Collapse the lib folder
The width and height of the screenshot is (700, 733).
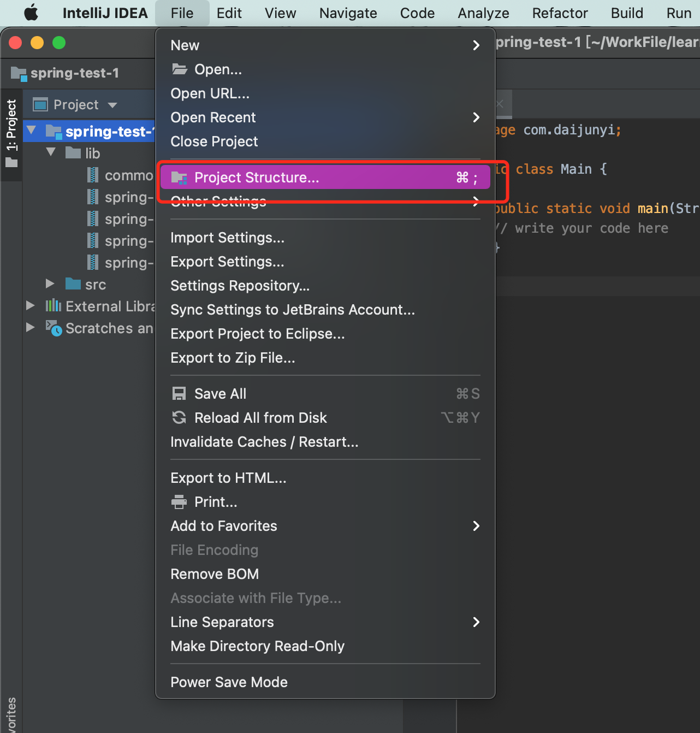click(x=51, y=152)
